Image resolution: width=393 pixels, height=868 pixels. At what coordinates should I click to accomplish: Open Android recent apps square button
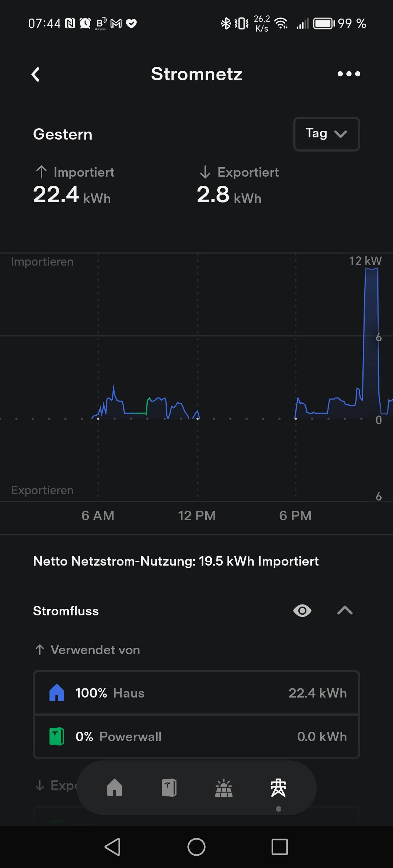279,847
